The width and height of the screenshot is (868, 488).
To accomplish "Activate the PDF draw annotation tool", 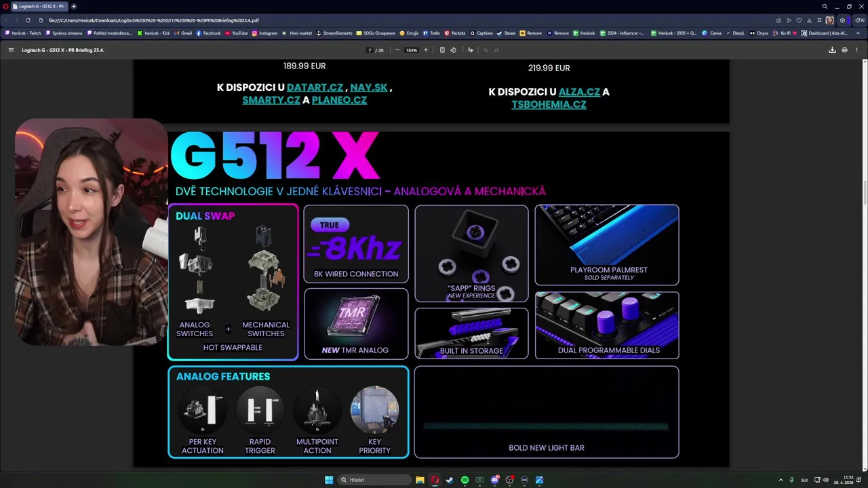I will click(470, 50).
